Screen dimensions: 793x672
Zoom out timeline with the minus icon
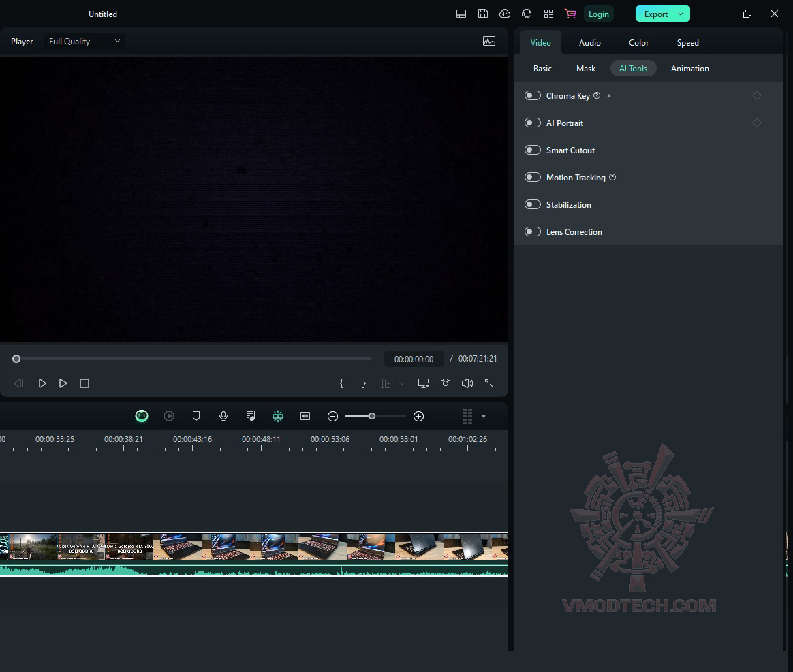[332, 416]
